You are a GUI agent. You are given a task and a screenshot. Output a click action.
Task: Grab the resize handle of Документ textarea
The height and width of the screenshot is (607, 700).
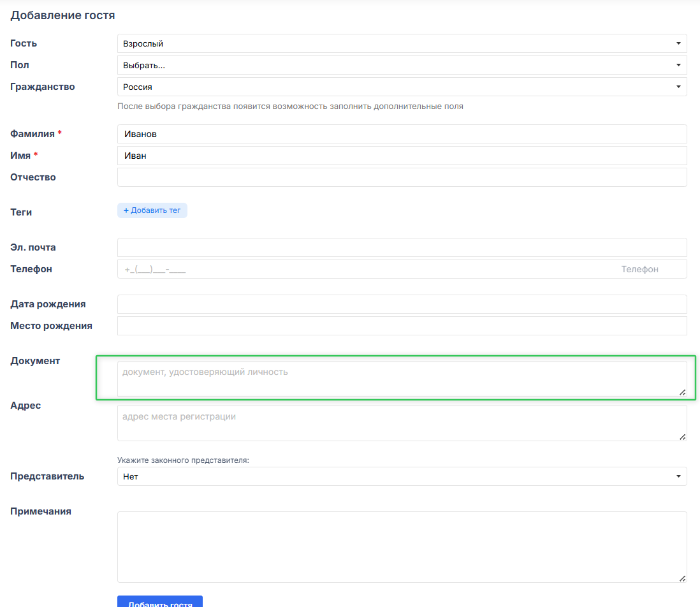click(682, 392)
